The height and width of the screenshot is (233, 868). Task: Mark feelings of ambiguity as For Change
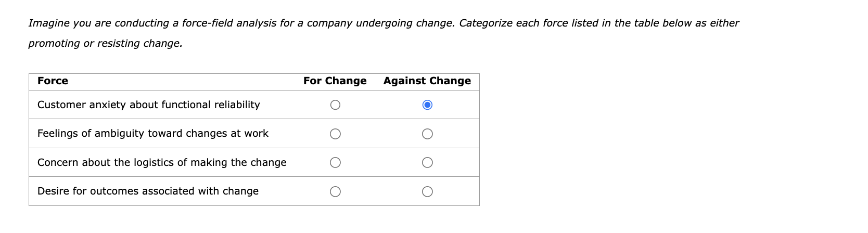click(x=335, y=134)
